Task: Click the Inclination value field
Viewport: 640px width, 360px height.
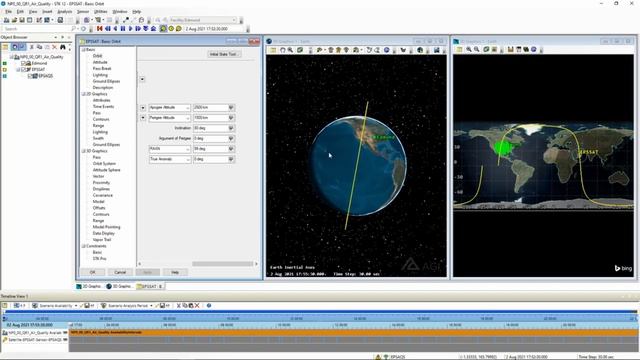Action: pos(210,128)
